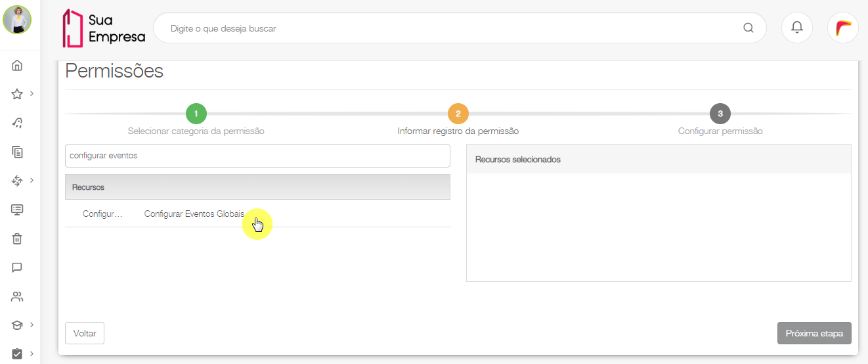Screen dimensions: 868x364
Task: Select the Configurar Eventos Globais resource
Action: point(194,214)
